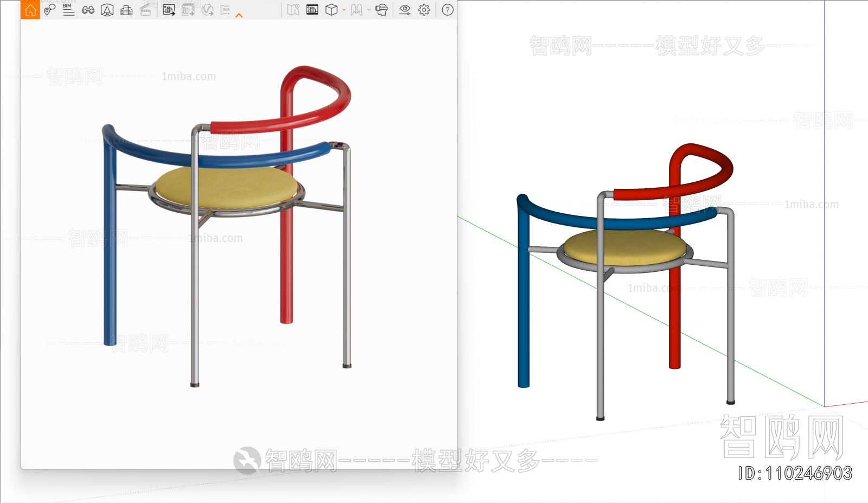Open the buildings model tool
The image size is (868, 503).
(x=127, y=10)
